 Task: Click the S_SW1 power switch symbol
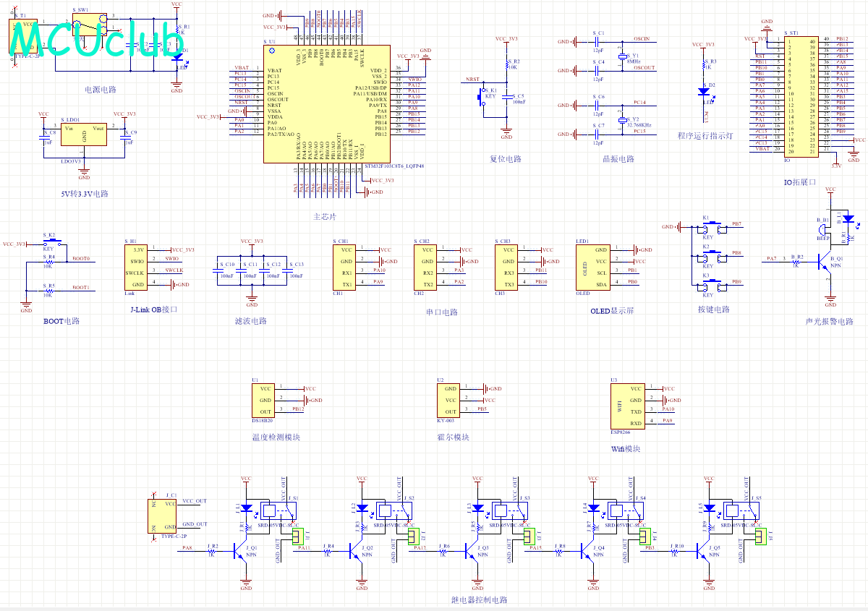tap(90, 25)
